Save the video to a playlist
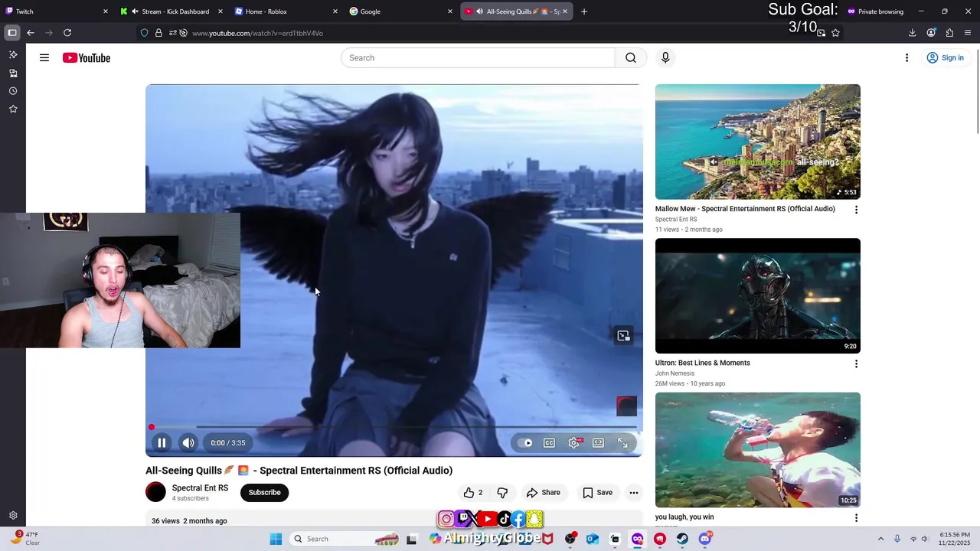 pos(598,492)
